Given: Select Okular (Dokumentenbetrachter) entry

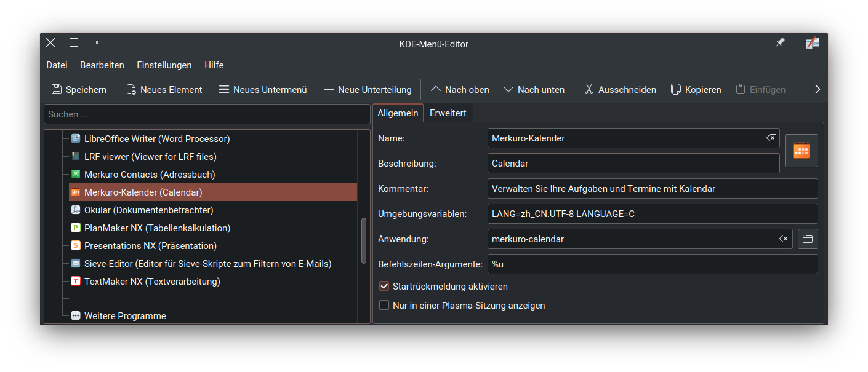Looking at the screenshot, I should (149, 210).
